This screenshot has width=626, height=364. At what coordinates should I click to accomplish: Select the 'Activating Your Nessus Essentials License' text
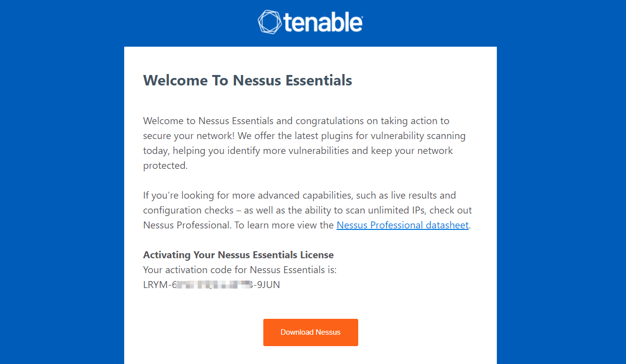coord(238,255)
